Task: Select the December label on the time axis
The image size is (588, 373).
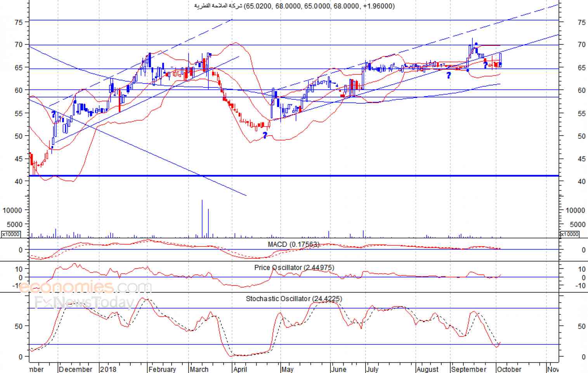Action: tap(76, 369)
